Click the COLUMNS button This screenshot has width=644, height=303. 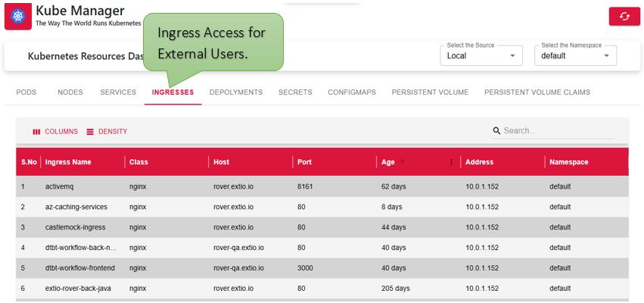[x=55, y=132]
